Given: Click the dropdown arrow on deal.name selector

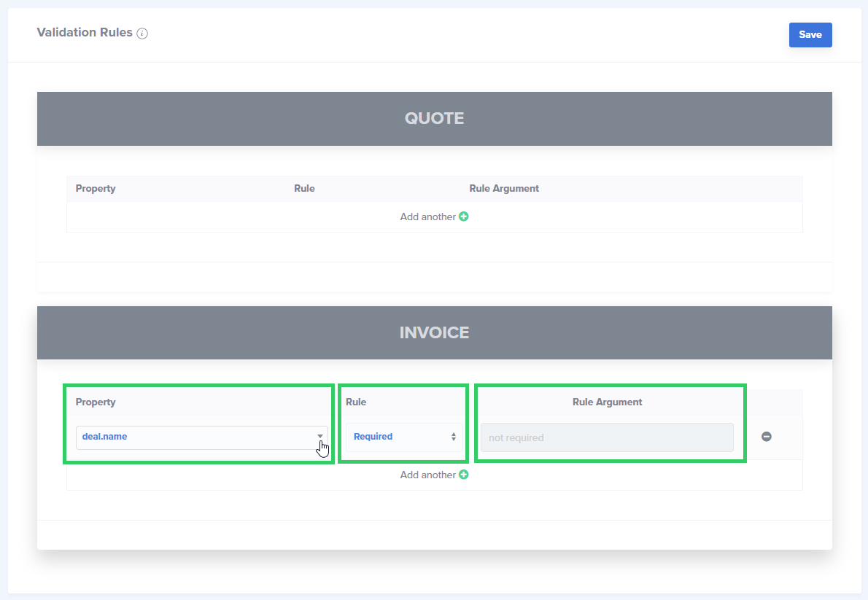Looking at the screenshot, I should (x=320, y=436).
